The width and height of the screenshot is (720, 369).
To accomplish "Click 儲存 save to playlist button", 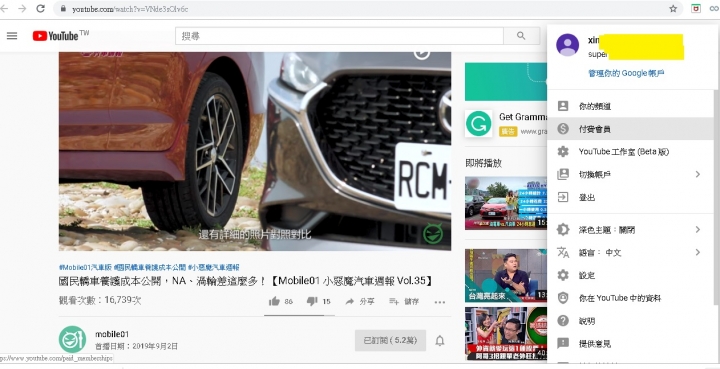I will click(404, 302).
